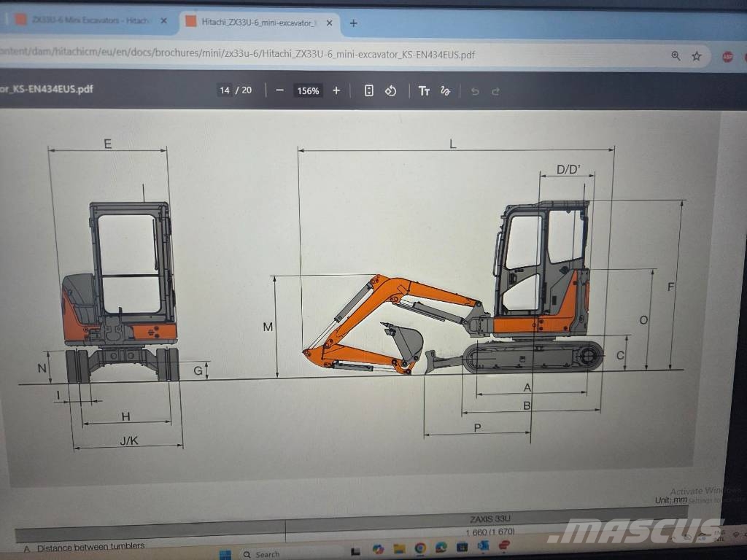Click dimension label L on the diagram

click(x=452, y=144)
